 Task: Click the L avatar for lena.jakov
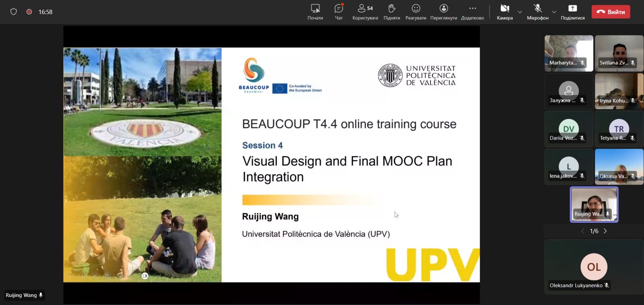pyautogui.click(x=569, y=166)
